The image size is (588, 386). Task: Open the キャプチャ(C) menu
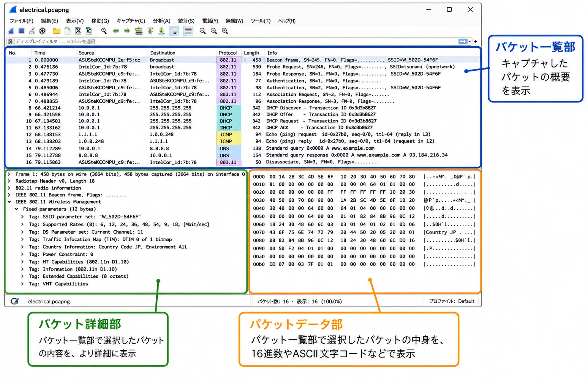point(131,21)
